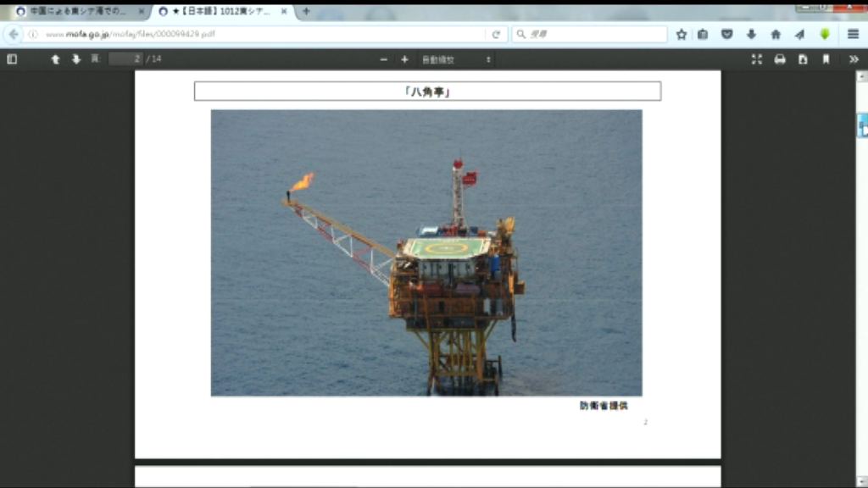Open a new browser tab
Viewport: 868px width, 488px height.
[306, 11]
